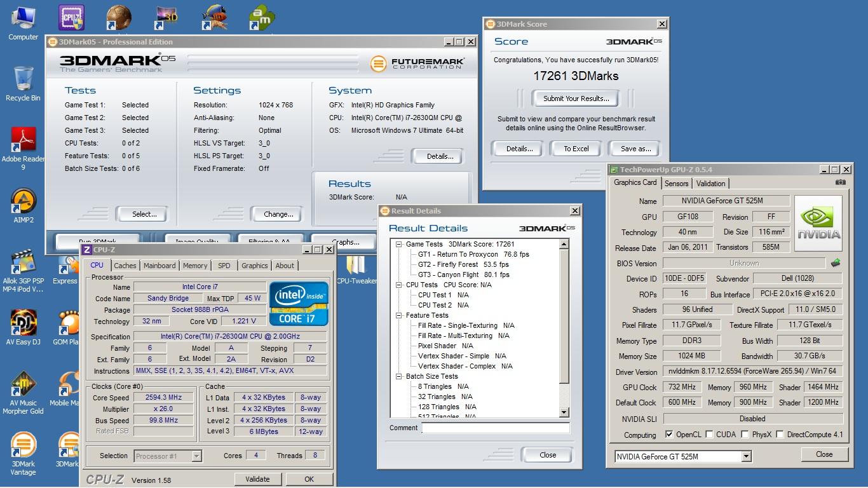Open the purple CPU-Z desktop icon
This screenshot has width=868, height=488.
pyautogui.click(x=71, y=17)
